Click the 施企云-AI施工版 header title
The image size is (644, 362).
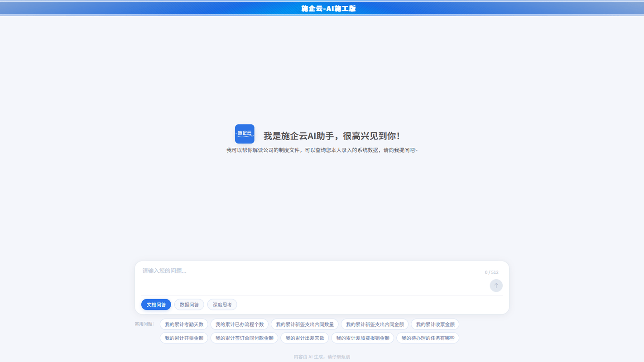(x=328, y=9)
